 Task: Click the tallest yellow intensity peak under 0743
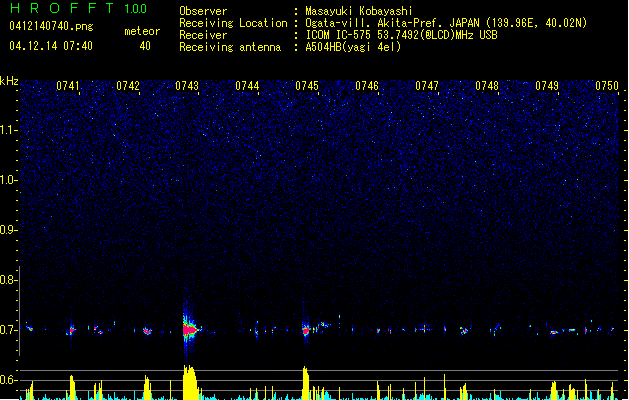[190, 382]
